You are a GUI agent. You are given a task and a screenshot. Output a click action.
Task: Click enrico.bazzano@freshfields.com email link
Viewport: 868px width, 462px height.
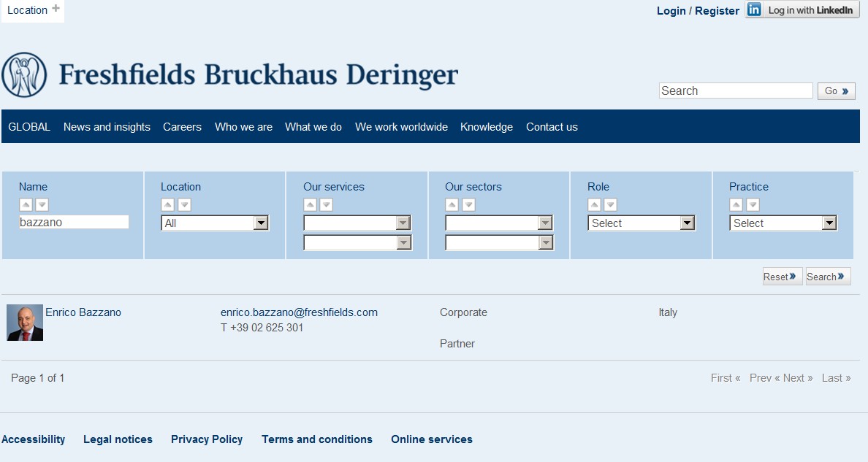pos(299,312)
